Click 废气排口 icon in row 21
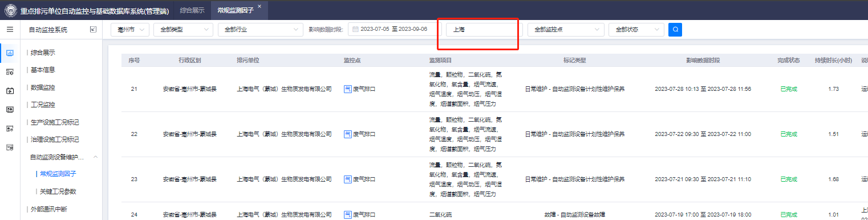 [x=347, y=89]
